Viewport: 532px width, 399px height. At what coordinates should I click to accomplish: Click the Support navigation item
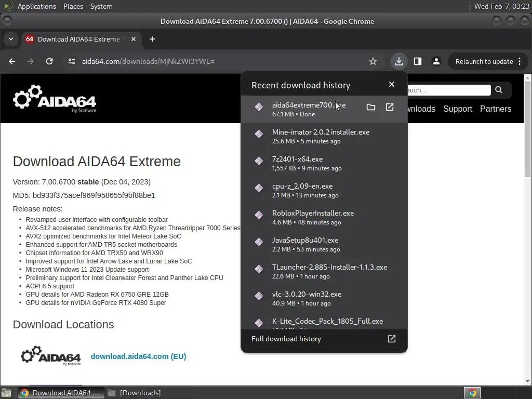pyautogui.click(x=457, y=109)
